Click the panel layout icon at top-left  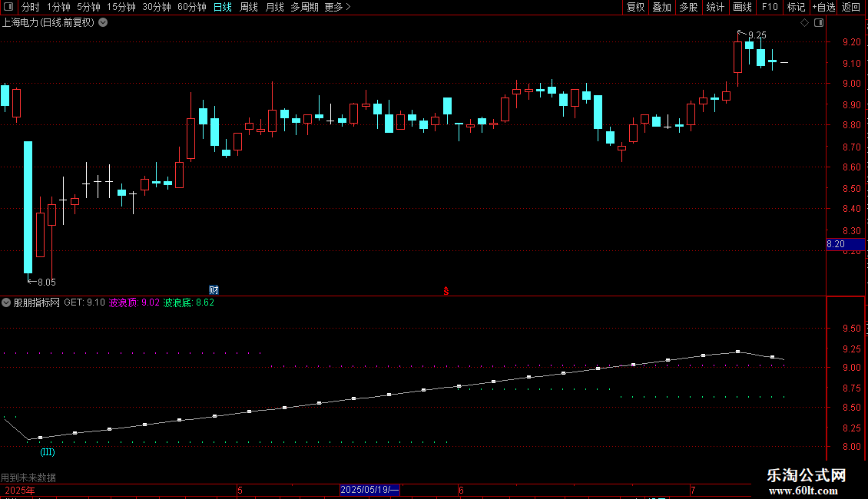[x=8, y=7]
